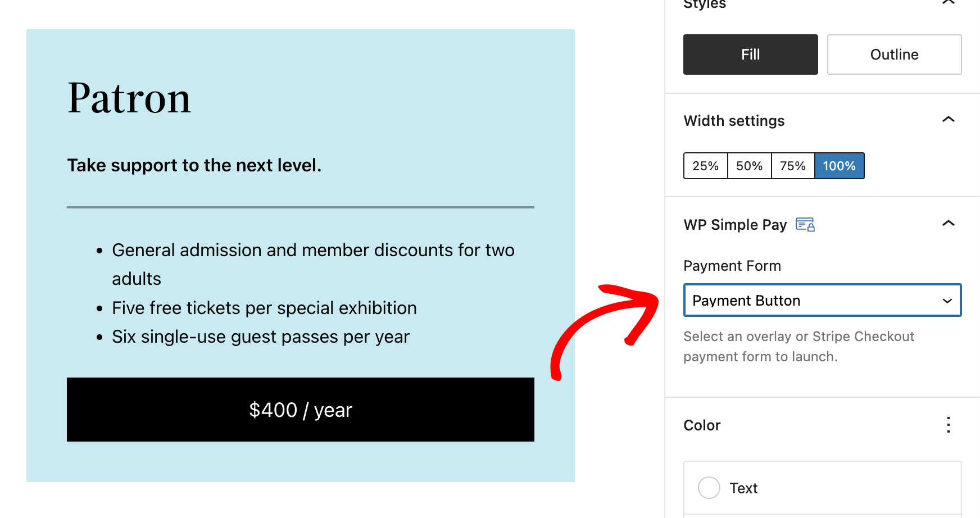980x518 pixels.
Task: Click the 'Take support to the next level' text
Action: click(x=194, y=165)
